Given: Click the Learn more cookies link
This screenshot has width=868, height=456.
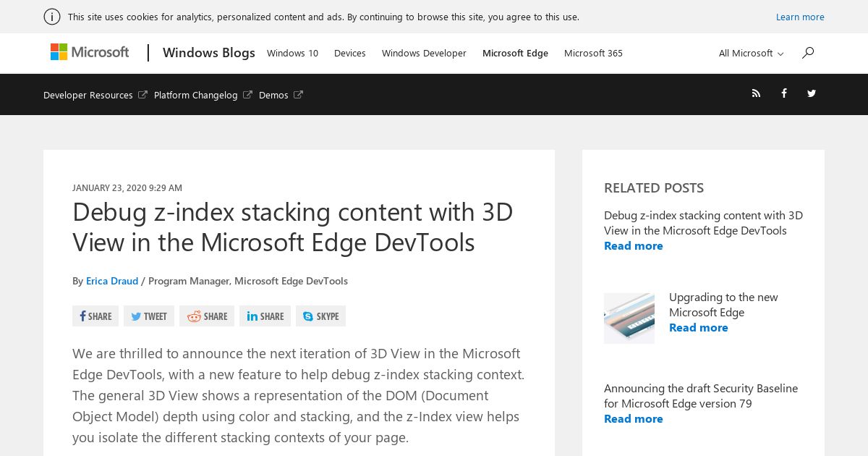Looking at the screenshot, I should [800, 17].
